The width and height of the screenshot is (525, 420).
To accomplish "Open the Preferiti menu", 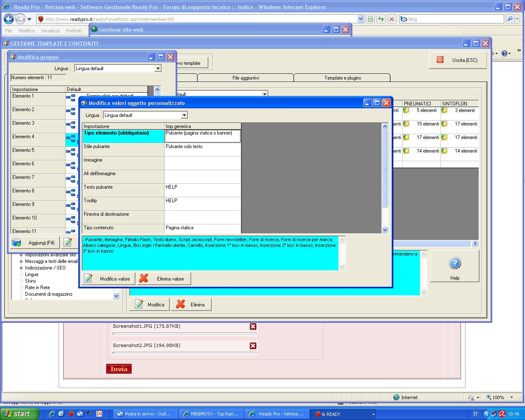I will (74, 31).
